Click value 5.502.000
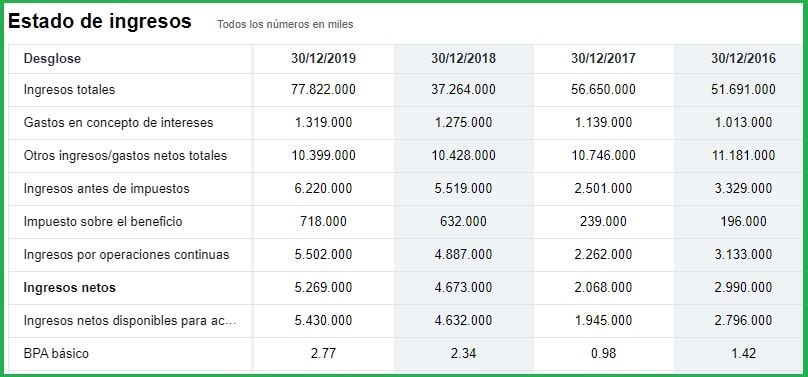Viewport: 808px width, 377px height. click(323, 254)
